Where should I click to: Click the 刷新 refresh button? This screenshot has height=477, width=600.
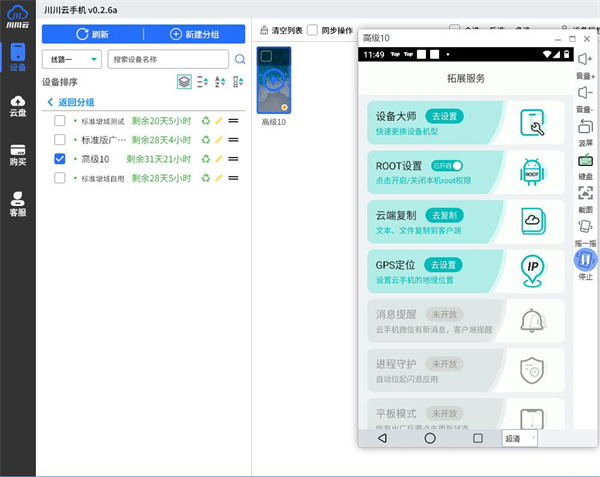(92, 34)
